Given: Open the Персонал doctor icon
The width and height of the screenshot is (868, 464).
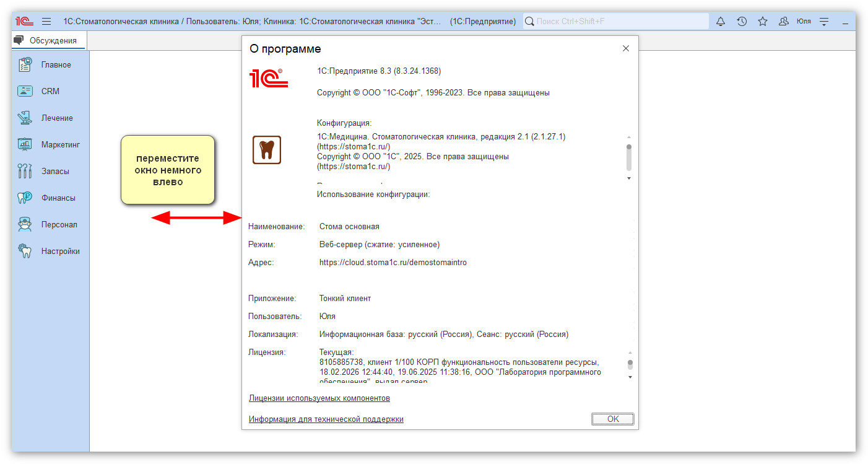Looking at the screenshot, I should pos(25,224).
